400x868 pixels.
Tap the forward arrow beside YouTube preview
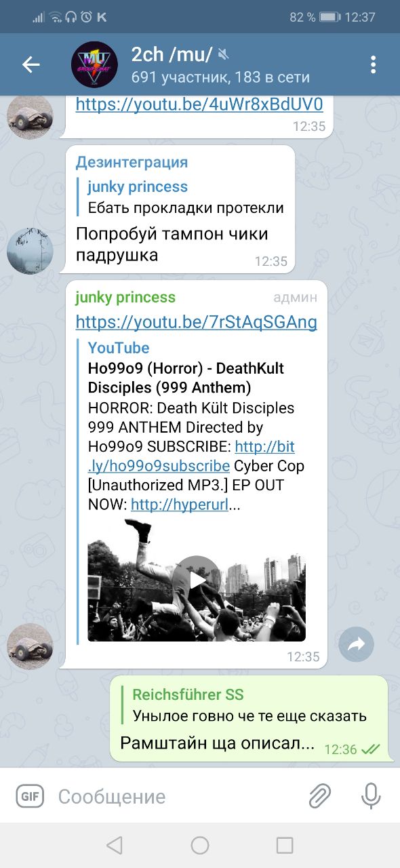pyautogui.click(x=356, y=645)
